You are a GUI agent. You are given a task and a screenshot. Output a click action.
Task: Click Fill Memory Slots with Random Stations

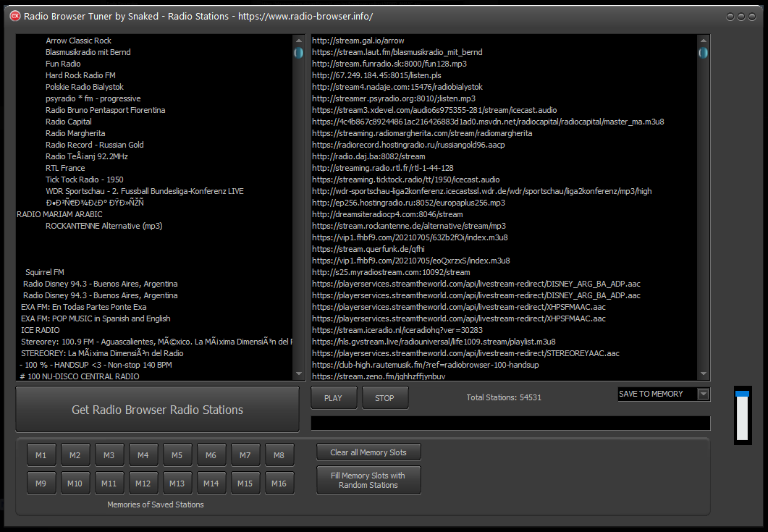368,480
